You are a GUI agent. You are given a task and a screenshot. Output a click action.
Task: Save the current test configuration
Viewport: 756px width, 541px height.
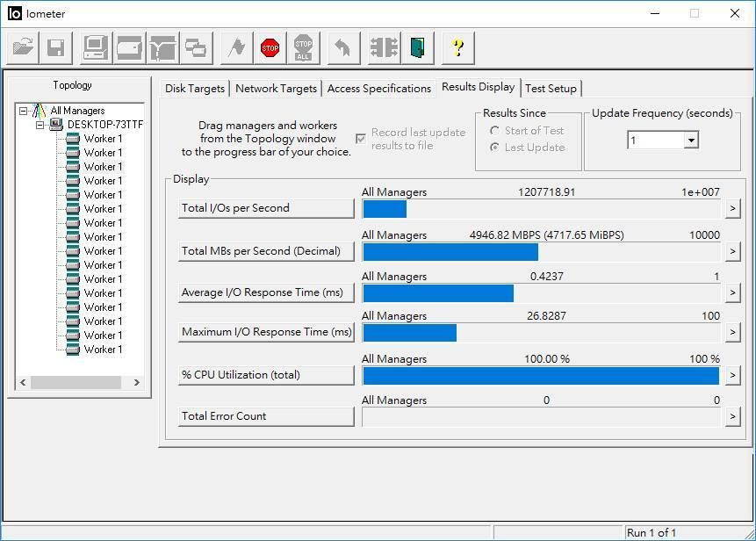54,47
